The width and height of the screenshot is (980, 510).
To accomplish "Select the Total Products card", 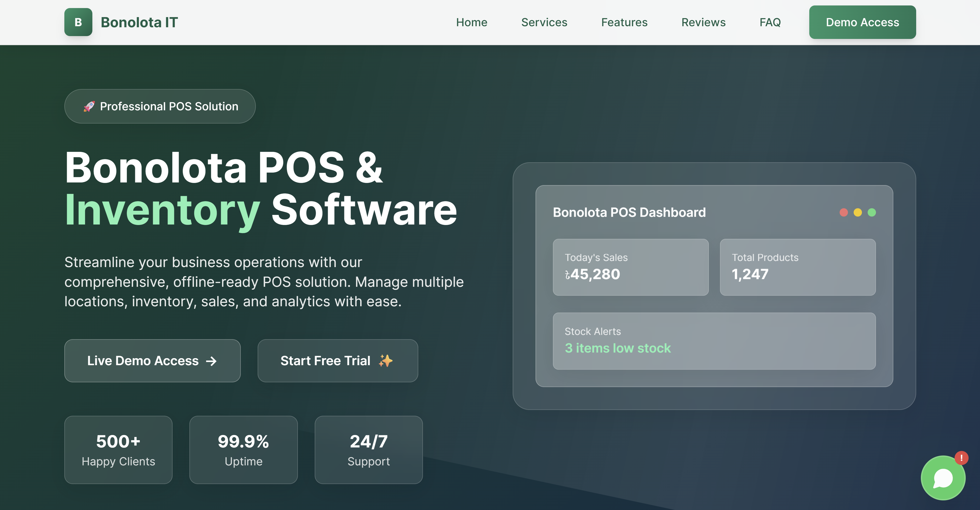I will point(797,267).
